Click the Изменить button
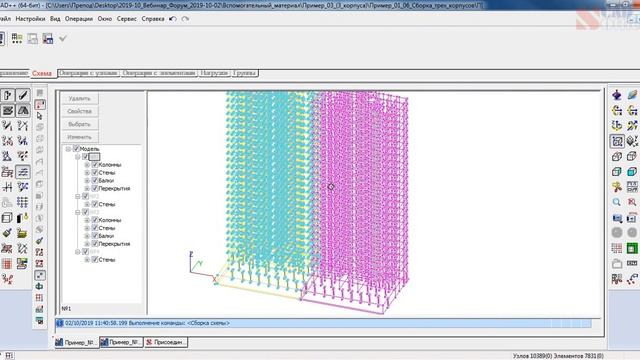 pyautogui.click(x=80, y=137)
